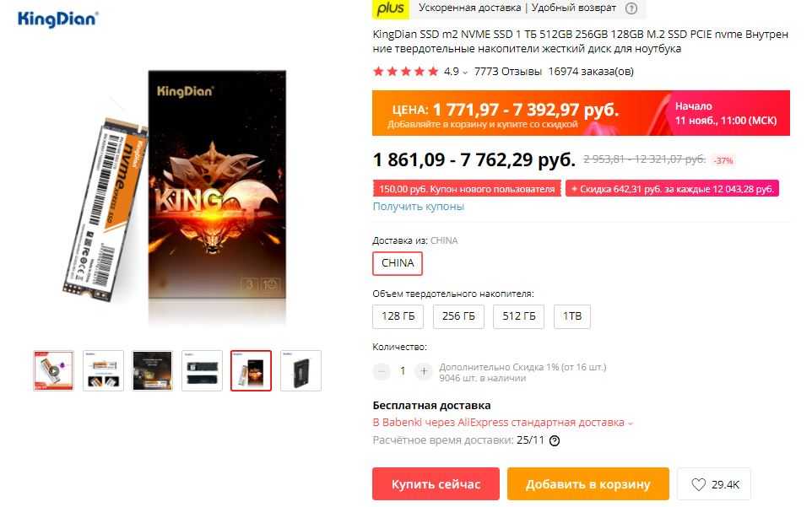The height and width of the screenshot is (507, 812).
Task: Click the KingDian brand logo
Action: (57, 19)
